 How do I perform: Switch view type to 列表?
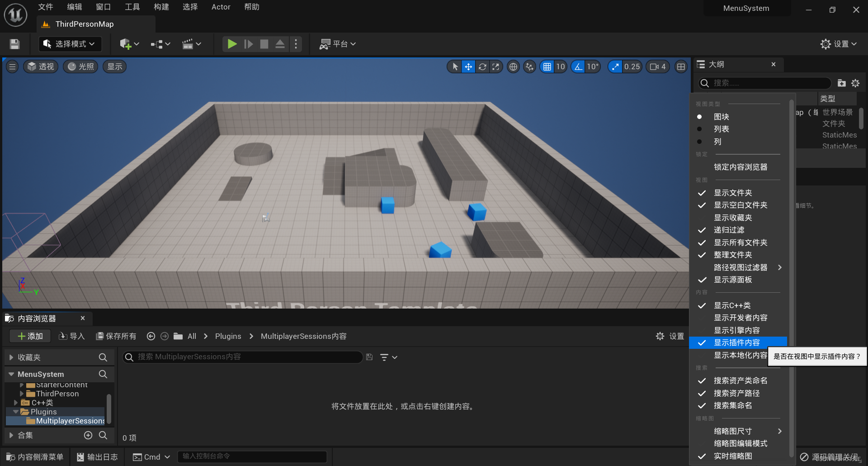(x=722, y=129)
